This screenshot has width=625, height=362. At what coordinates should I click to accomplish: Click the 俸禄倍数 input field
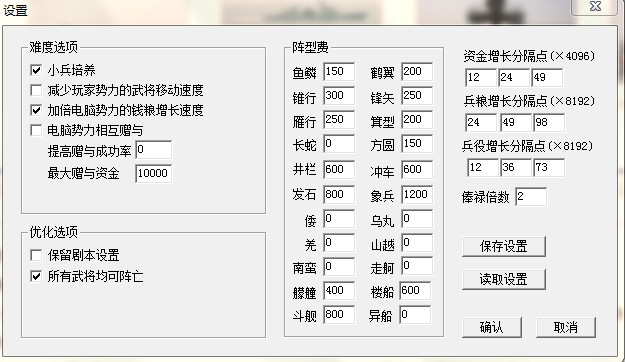tap(531, 197)
